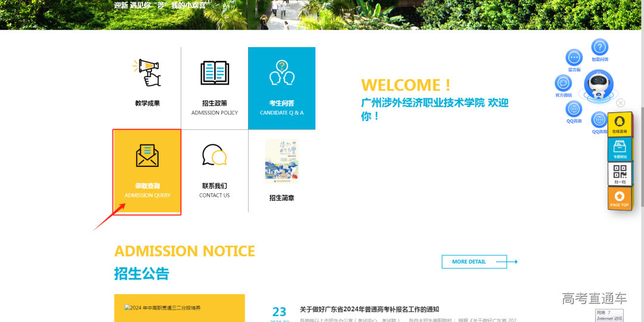This screenshot has width=644, height=322.
Task: Open the left QQ咨询 globe bubble
Action: click(x=574, y=109)
